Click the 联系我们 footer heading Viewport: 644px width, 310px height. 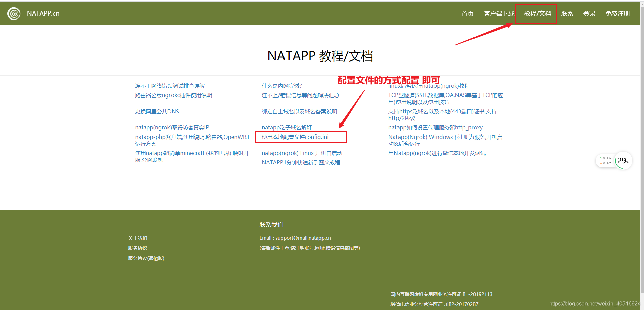[271, 225]
